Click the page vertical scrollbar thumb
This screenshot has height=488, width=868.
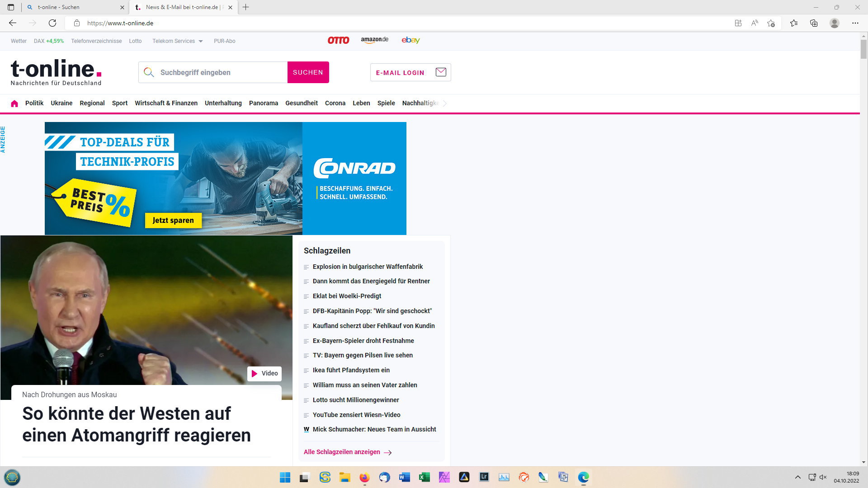pyautogui.click(x=863, y=50)
